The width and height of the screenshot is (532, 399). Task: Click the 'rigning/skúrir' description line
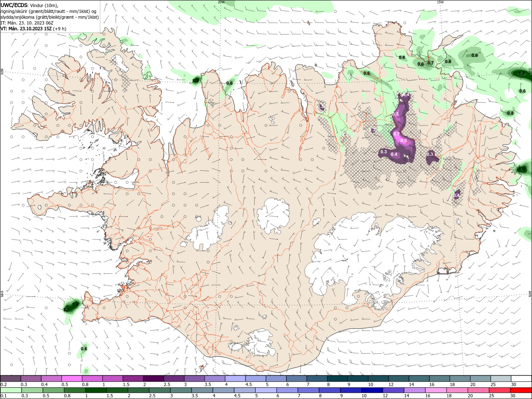[48, 11]
